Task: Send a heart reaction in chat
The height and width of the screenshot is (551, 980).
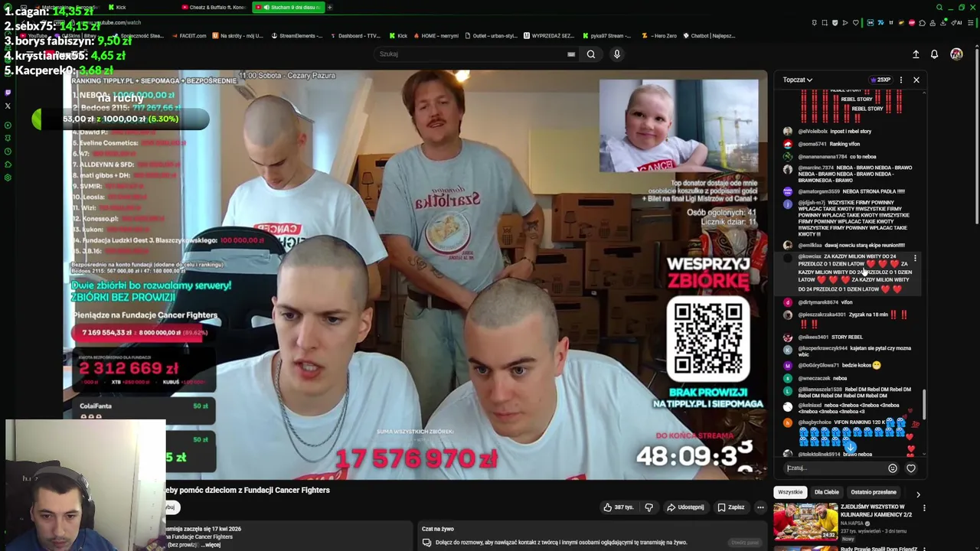Action: pyautogui.click(x=911, y=468)
